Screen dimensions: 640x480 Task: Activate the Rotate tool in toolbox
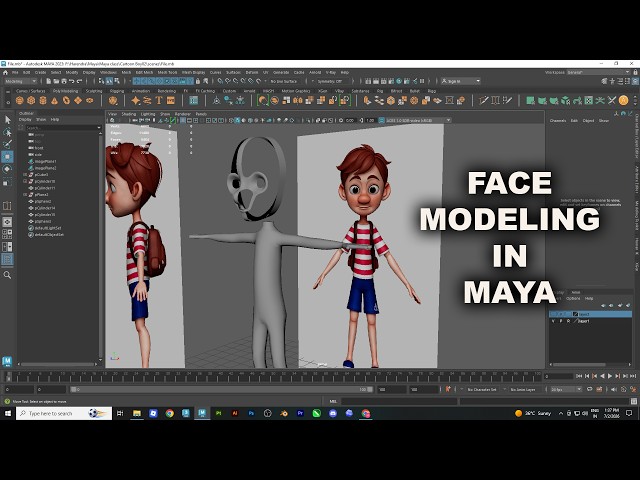[x=7, y=169]
